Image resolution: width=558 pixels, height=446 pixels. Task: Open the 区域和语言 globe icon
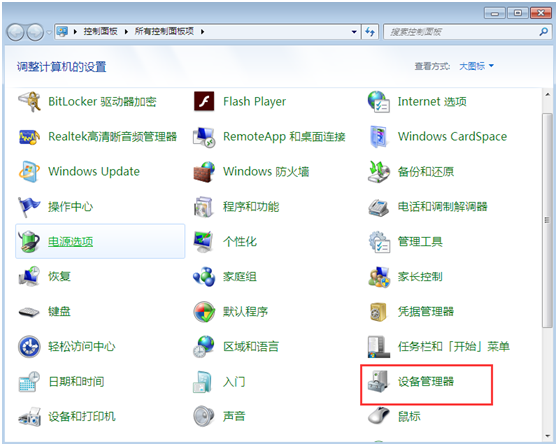[204, 346]
